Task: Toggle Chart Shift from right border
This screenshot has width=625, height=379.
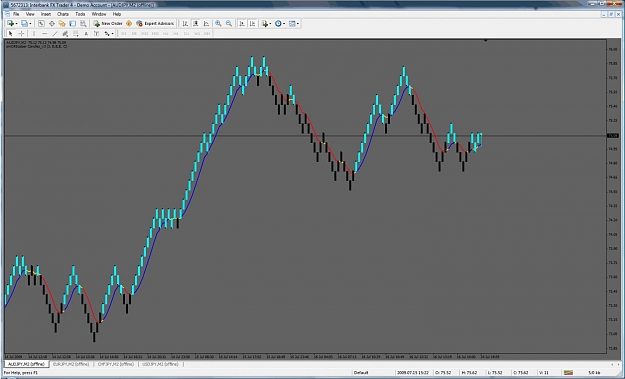Action: (252, 24)
